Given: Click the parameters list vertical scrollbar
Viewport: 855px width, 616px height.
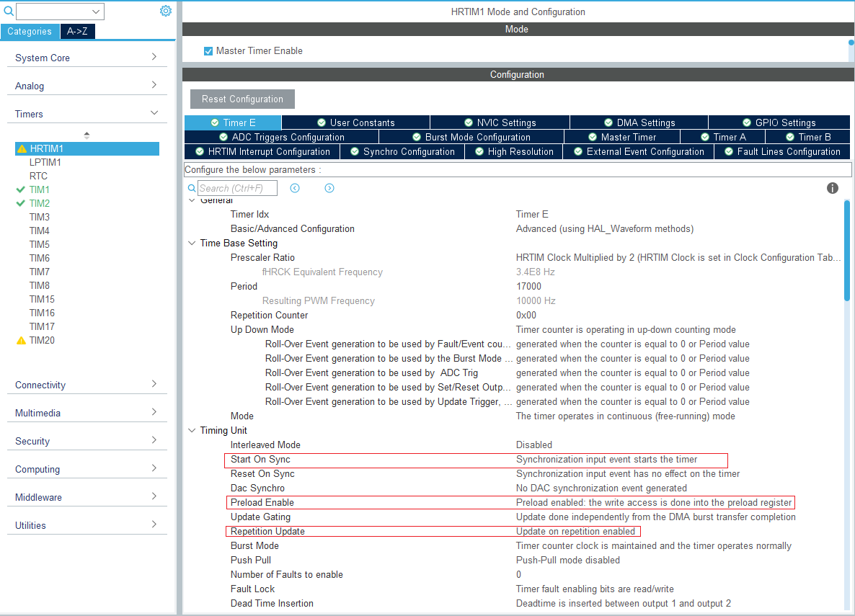Looking at the screenshot, I should (847, 251).
